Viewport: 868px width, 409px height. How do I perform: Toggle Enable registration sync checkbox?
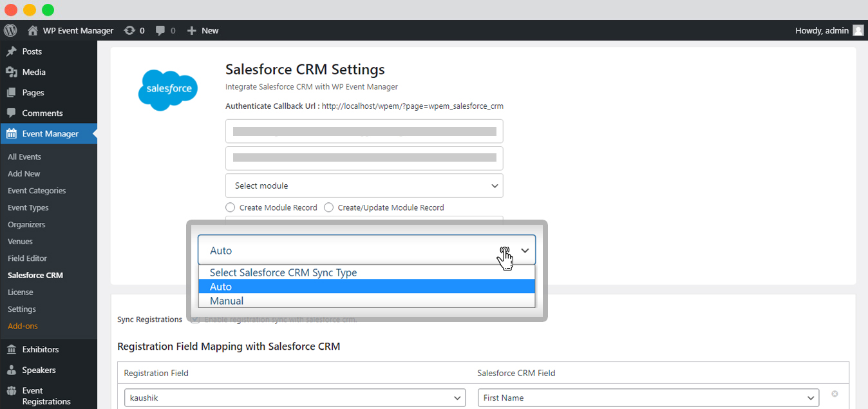click(196, 319)
